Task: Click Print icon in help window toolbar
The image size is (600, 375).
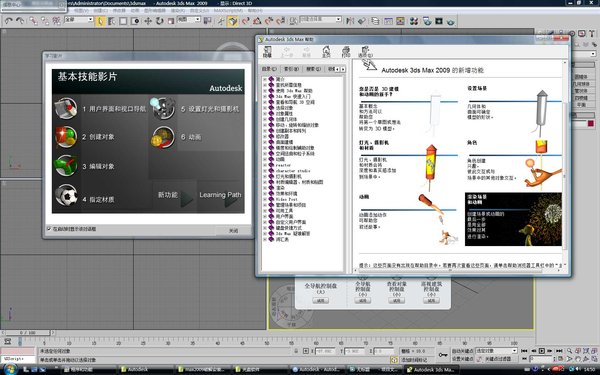Action: [346, 52]
